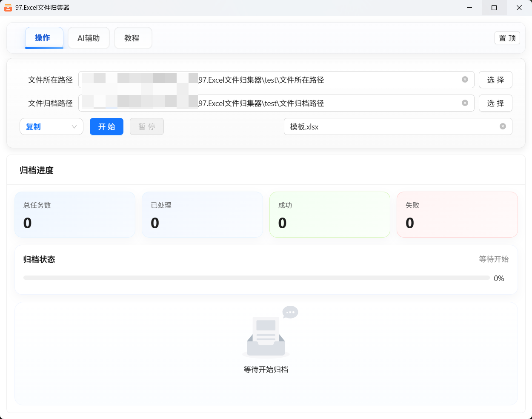Viewport: 532px width, 419px height.
Task: Select the 成功 count card
Action: point(329,215)
